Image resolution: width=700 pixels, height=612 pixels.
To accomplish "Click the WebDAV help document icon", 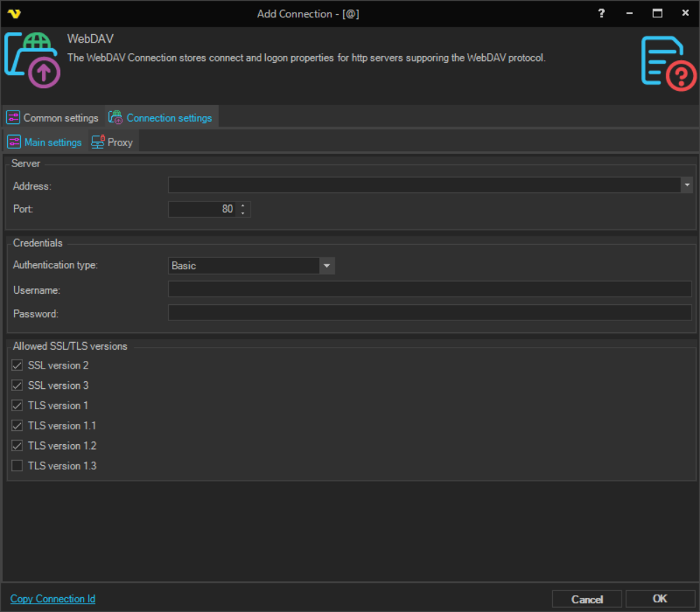I will pos(668,63).
